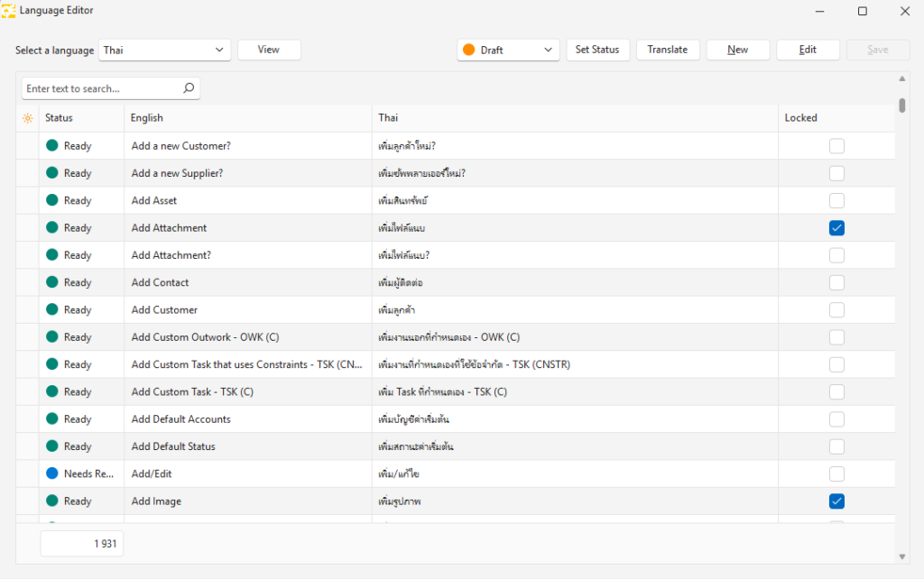Click blue Needs Review dot for Add/Edit
This screenshot has width=924, height=579.
52,473
